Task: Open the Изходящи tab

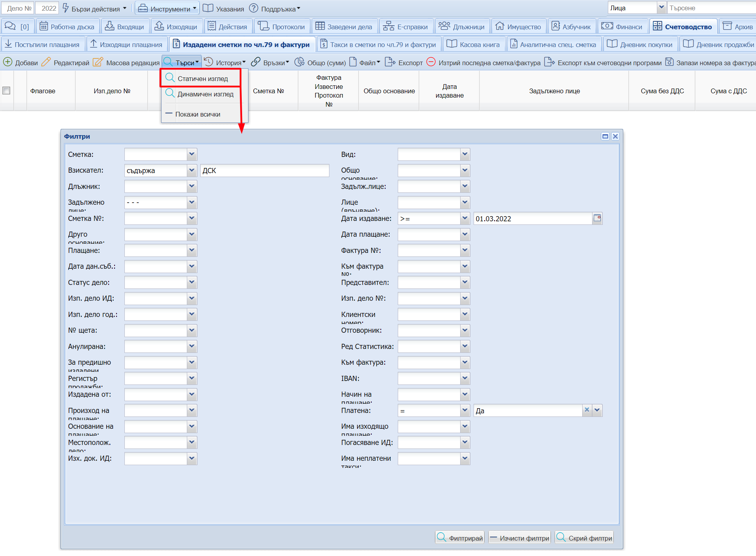Action: 176,26
